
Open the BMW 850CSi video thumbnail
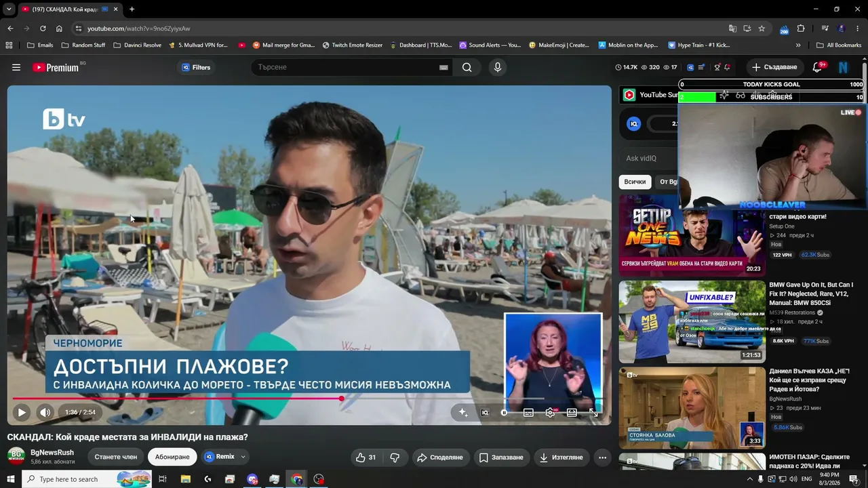(692, 321)
